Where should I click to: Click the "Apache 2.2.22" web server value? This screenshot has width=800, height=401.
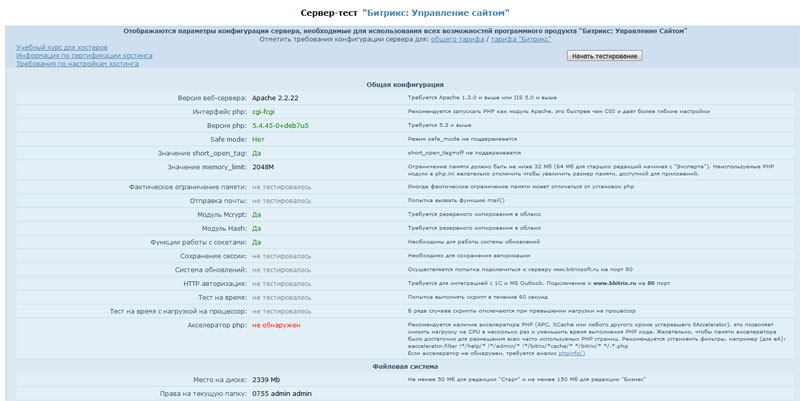click(x=275, y=98)
